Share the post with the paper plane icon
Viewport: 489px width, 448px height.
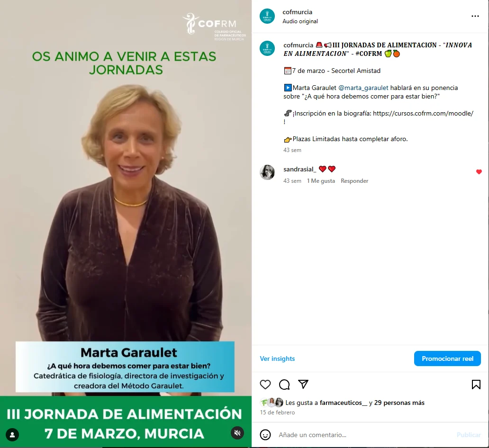coord(303,384)
